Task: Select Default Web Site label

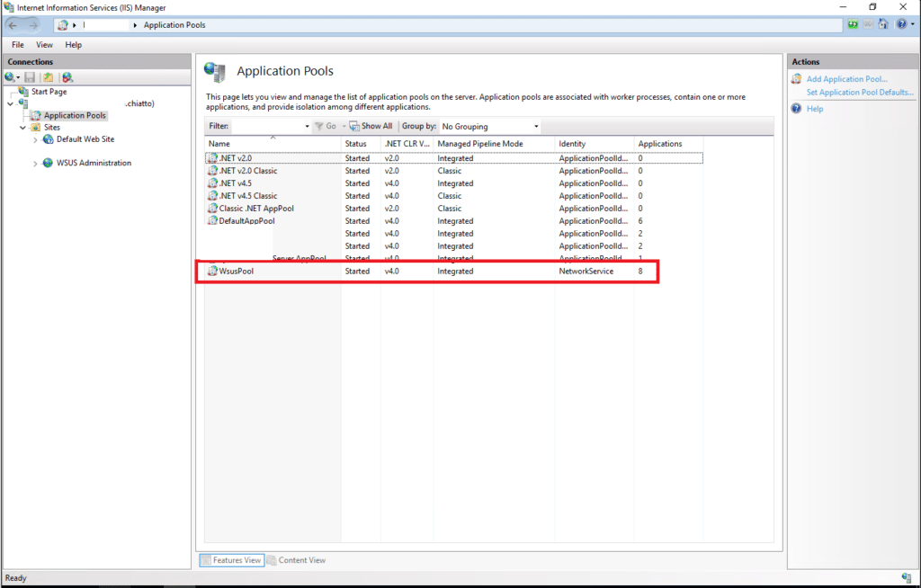Action: [85, 139]
